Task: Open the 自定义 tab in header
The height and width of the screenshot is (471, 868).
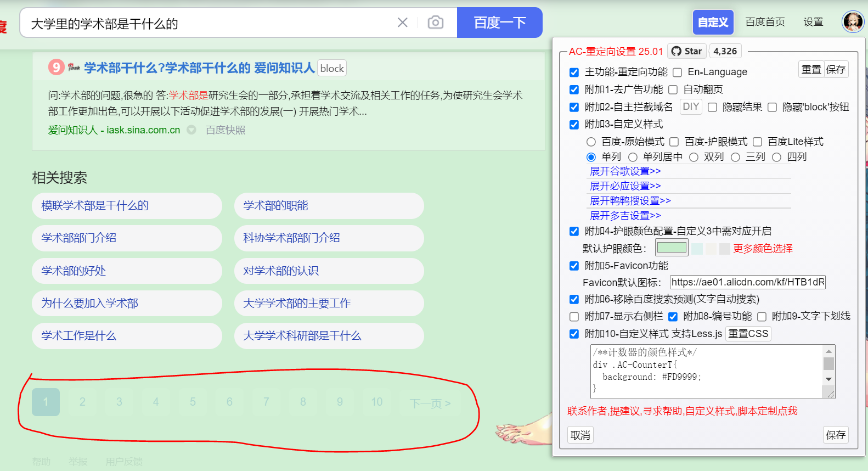Action: click(x=713, y=23)
